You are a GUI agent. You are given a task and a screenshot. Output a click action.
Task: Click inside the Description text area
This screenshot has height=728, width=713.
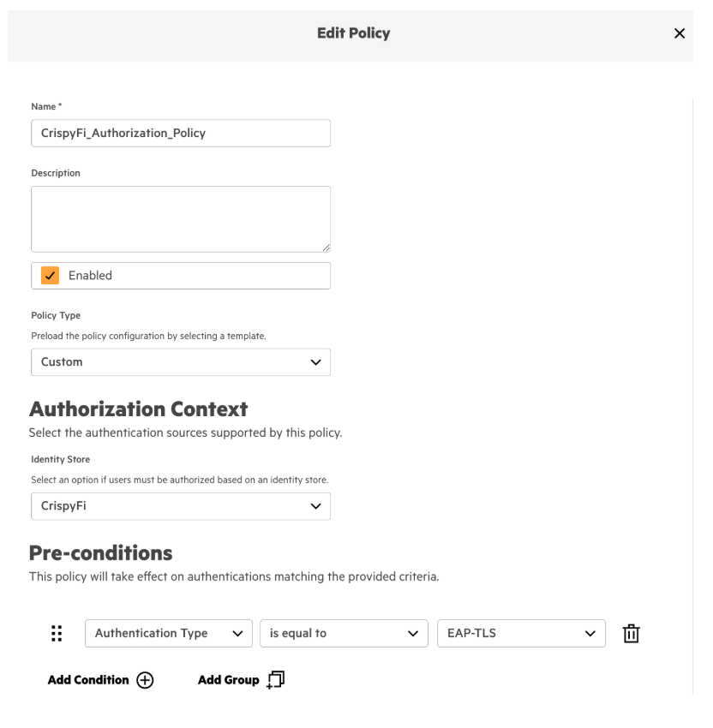coord(180,218)
